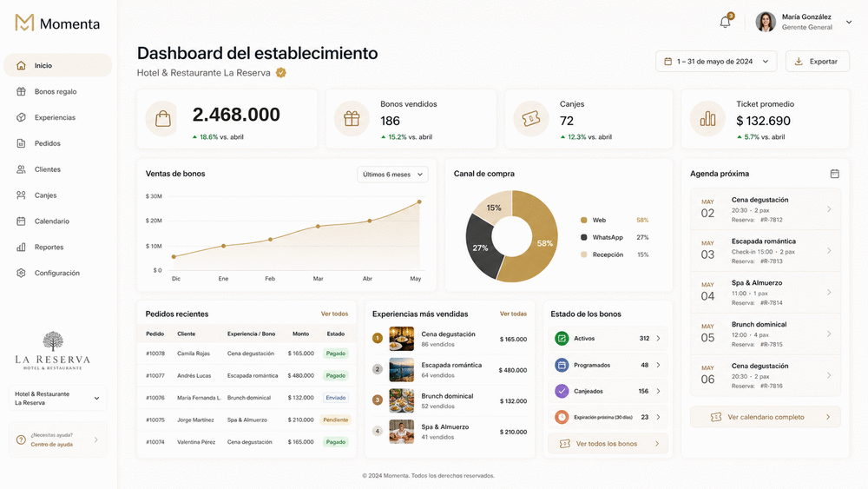The image size is (868, 489).
Task: Click the Recepción legend color swatch
Action: pos(583,254)
